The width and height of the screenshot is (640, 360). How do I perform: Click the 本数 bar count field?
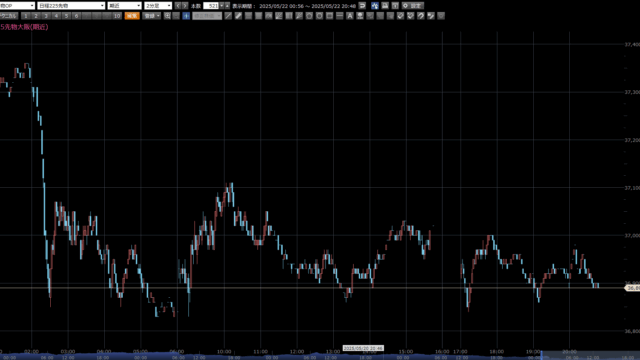point(211,6)
